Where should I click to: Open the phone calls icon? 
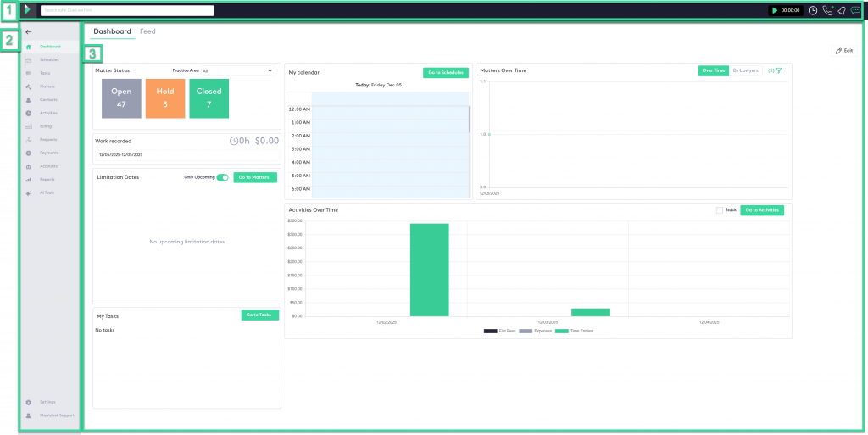tap(827, 10)
